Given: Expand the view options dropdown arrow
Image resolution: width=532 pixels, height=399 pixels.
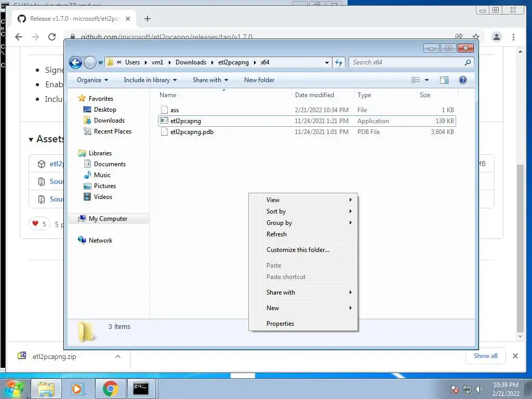Looking at the screenshot, I should tap(427, 80).
